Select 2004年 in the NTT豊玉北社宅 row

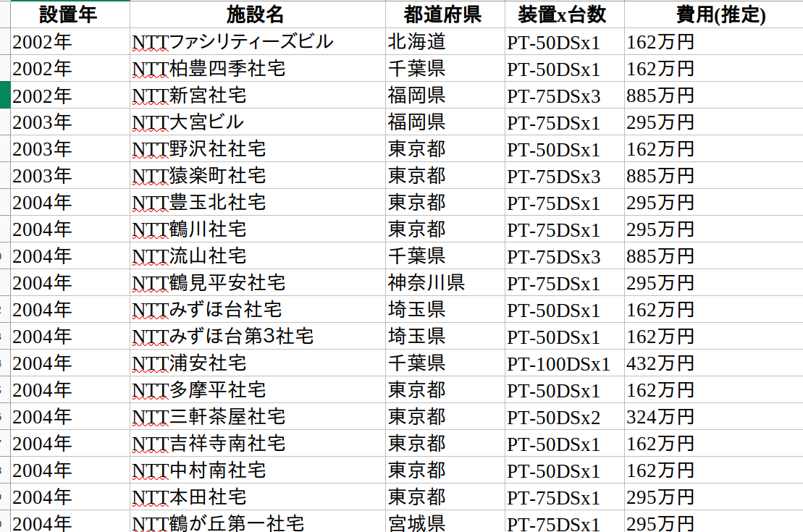(x=70, y=202)
